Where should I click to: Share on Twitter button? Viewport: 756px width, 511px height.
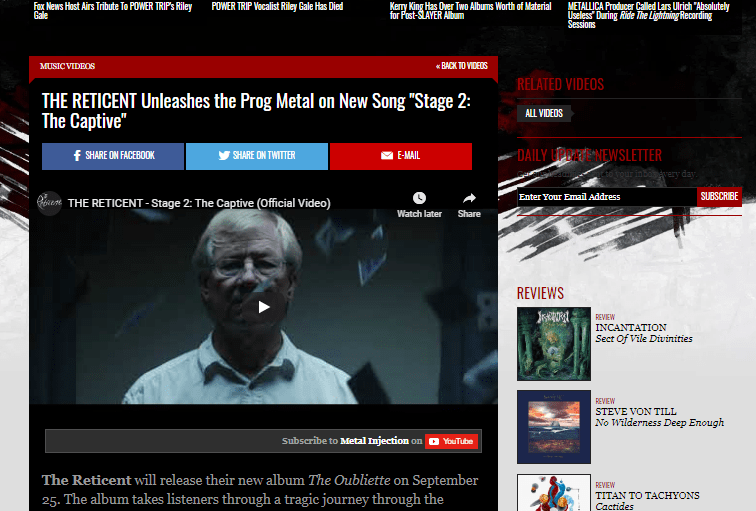tap(257, 156)
